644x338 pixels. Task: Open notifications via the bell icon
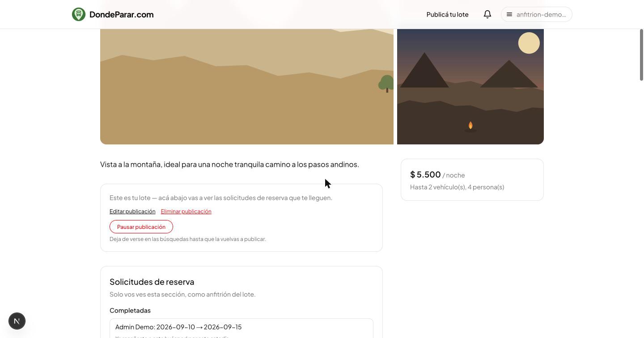tap(487, 14)
